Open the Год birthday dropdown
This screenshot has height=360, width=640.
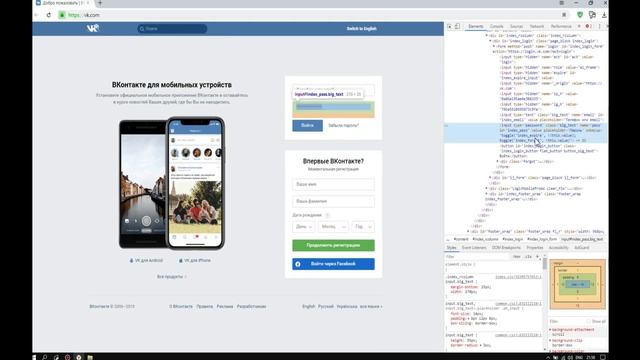[x=363, y=227]
